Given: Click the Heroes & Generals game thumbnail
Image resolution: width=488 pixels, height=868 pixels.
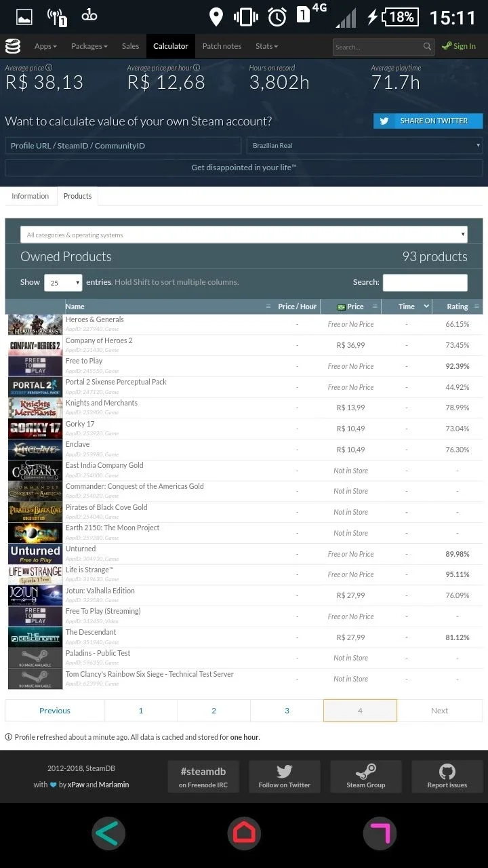Looking at the screenshot, I should [35, 324].
